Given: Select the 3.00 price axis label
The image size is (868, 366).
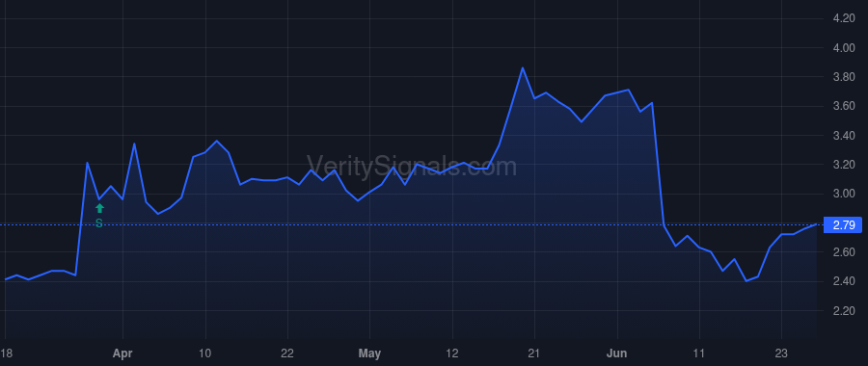Looking at the screenshot, I should click(x=844, y=194).
